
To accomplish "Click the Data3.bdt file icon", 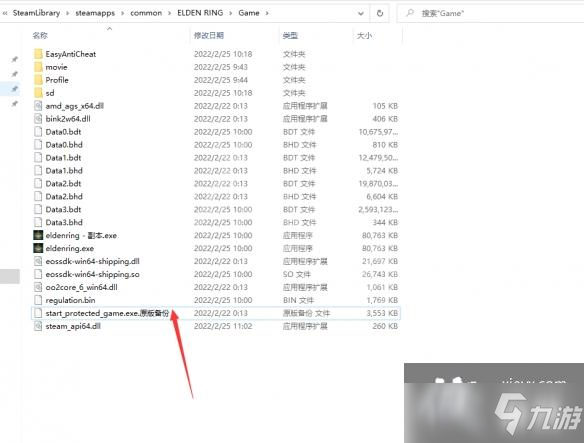I will tap(38, 209).
